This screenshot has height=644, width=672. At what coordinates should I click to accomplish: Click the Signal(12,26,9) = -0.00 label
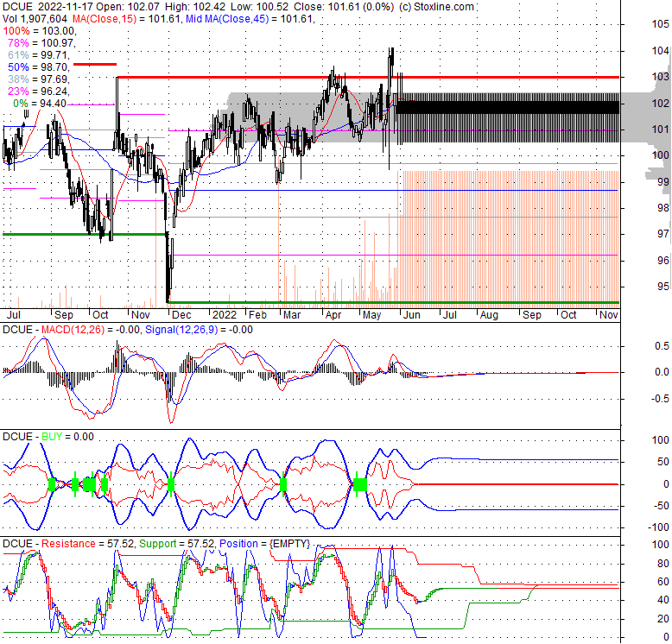coord(199,330)
